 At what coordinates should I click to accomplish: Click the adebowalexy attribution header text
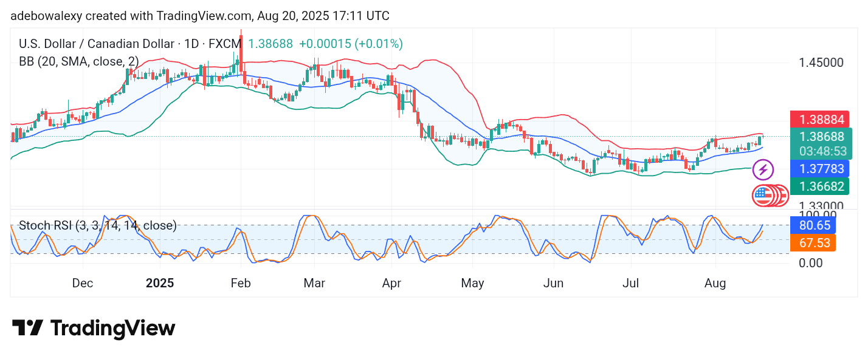200,16
